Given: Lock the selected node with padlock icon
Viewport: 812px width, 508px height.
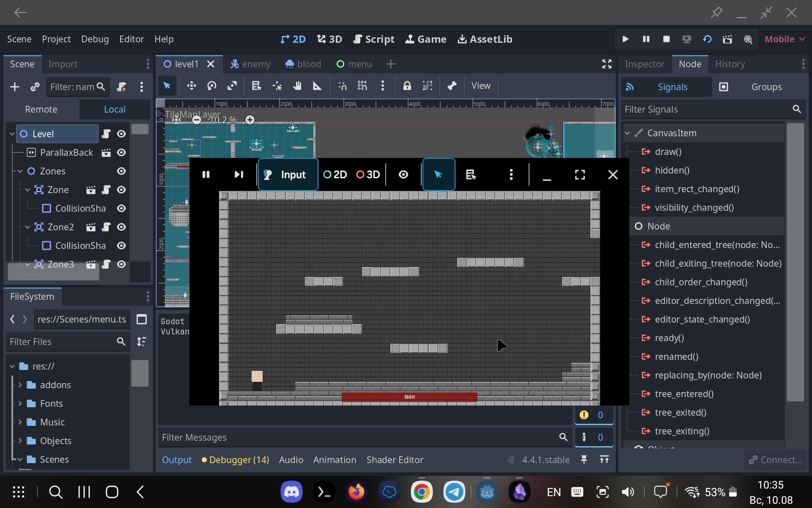Looking at the screenshot, I should (x=407, y=86).
